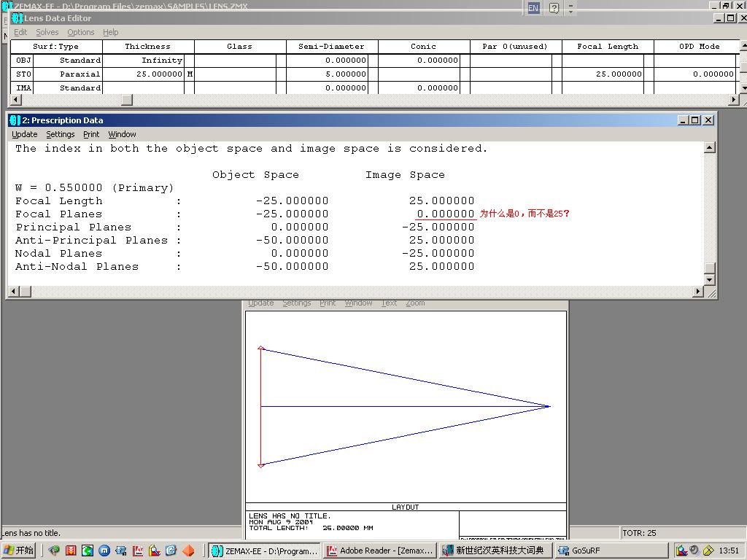Select the Thickness column header
The height and width of the screenshot is (560, 747).
coord(147,47)
